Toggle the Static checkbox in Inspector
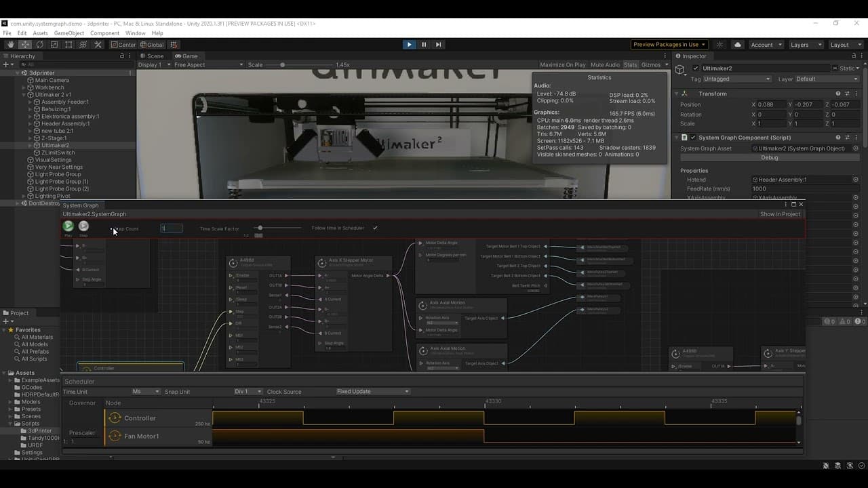868x488 pixels. click(835, 68)
